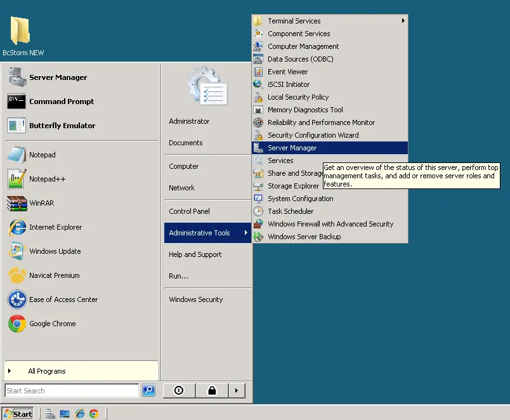Click the Notepad++ icon
The image size is (510, 420).
click(16, 179)
